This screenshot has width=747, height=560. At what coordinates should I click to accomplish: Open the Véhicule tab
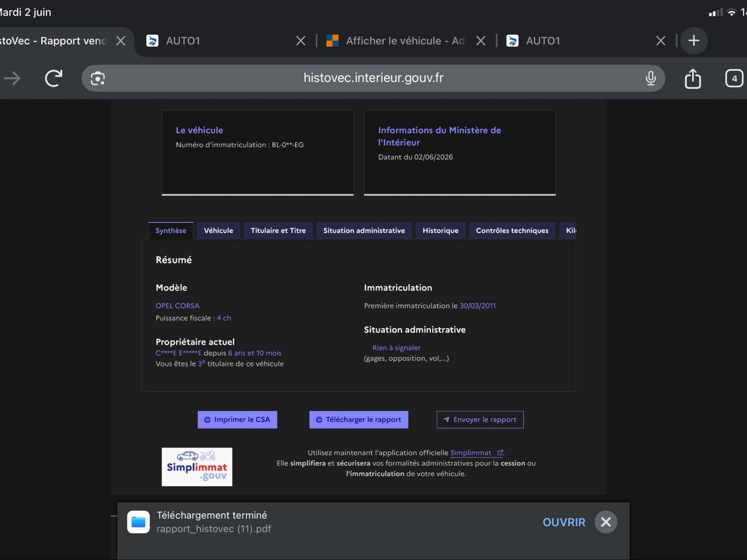click(218, 230)
